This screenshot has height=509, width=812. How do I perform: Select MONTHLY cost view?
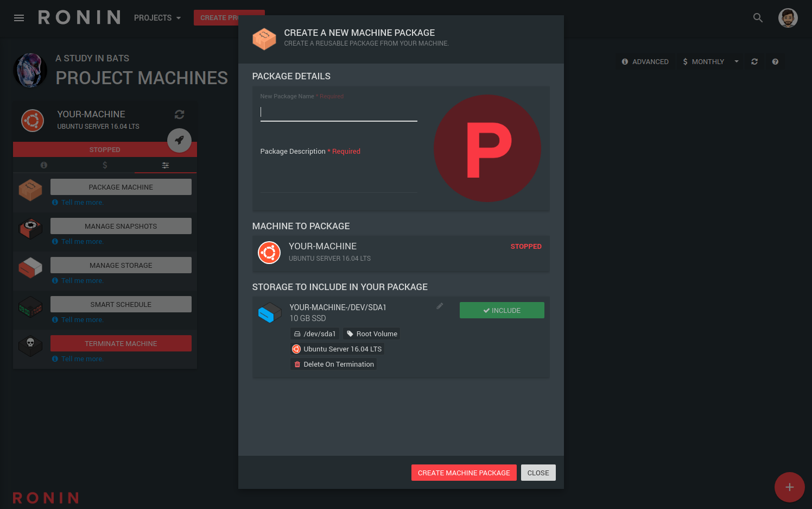(704, 62)
